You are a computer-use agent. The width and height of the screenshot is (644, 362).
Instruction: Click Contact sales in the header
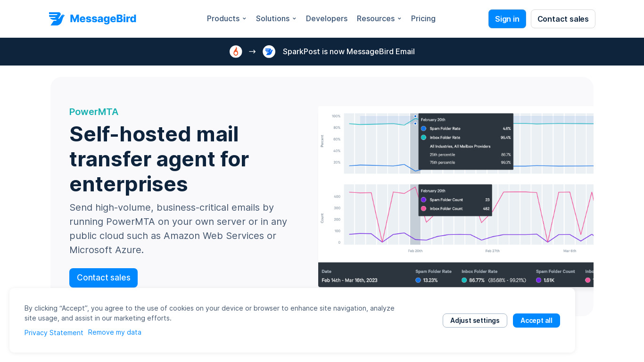(x=563, y=19)
